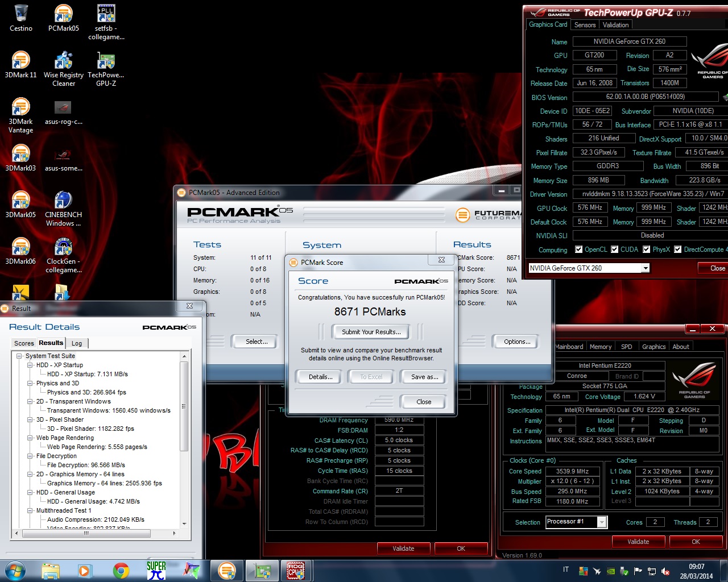
Task: Open the Windows Start menu orb
Action: (x=15, y=571)
